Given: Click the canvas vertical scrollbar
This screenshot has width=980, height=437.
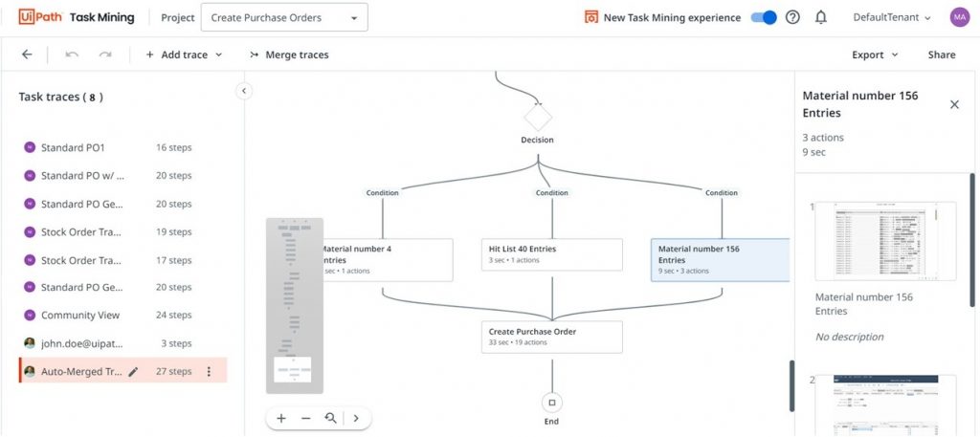Looking at the screenshot, I should [792, 385].
